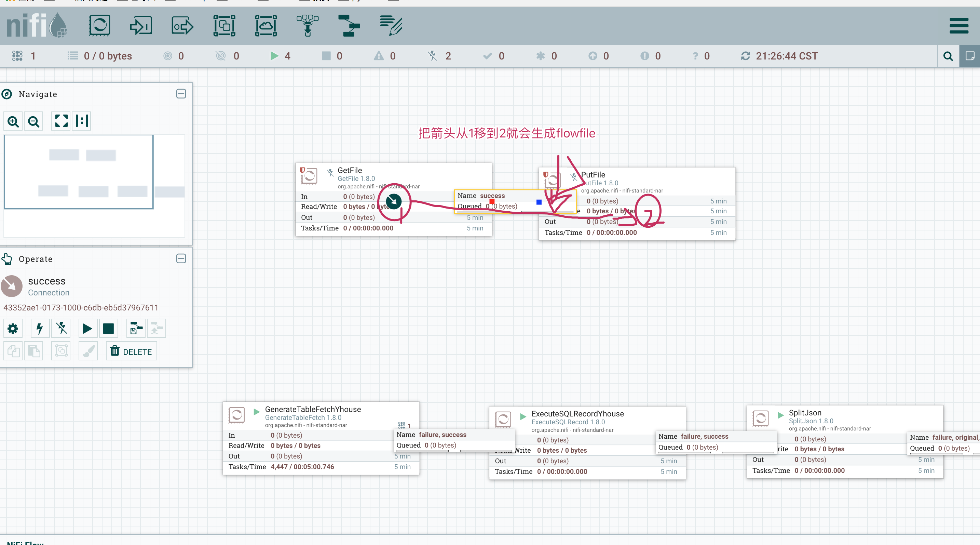
Task: Click the SplitJson processor icon
Action: tap(761, 418)
